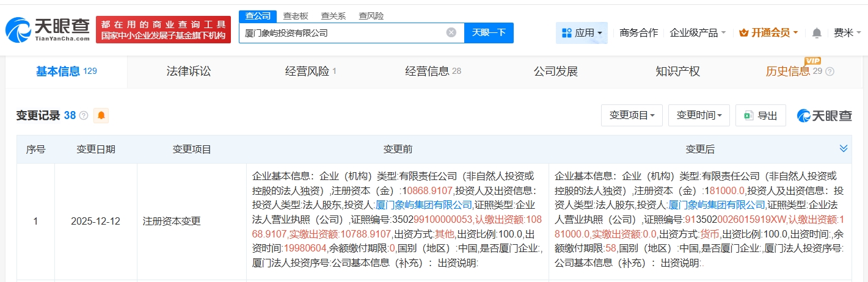Click the 序号 column header
The height and width of the screenshot is (282, 868).
(35, 149)
